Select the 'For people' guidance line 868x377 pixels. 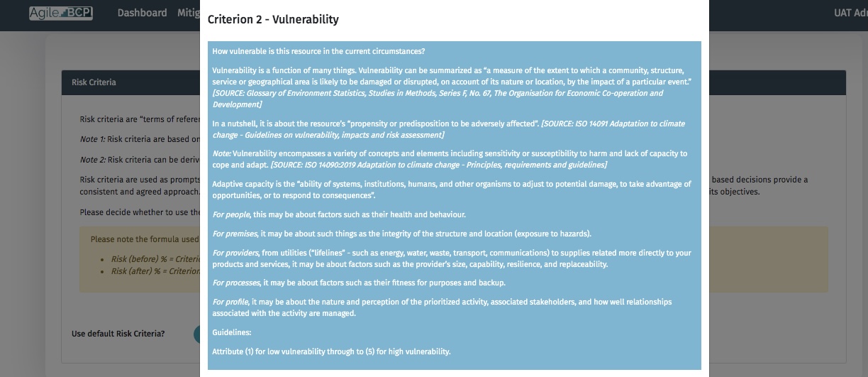click(x=339, y=214)
